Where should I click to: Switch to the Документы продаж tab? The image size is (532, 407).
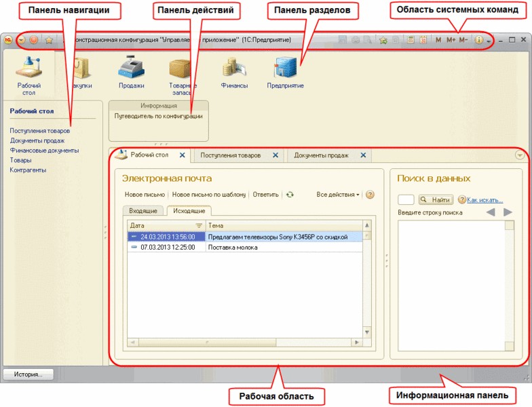click(x=321, y=155)
